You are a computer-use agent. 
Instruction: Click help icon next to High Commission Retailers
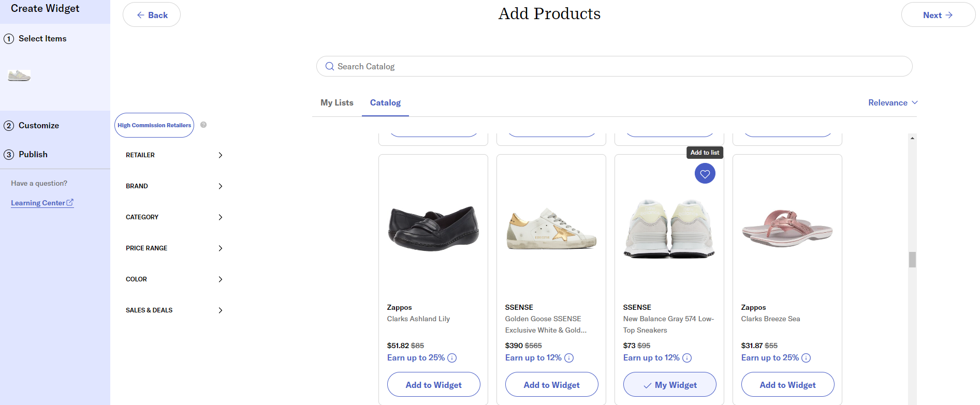pyautogui.click(x=203, y=125)
